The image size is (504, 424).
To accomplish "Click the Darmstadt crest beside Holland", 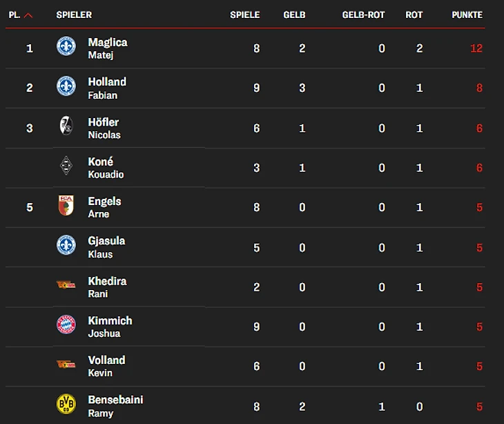I will click(x=66, y=86).
